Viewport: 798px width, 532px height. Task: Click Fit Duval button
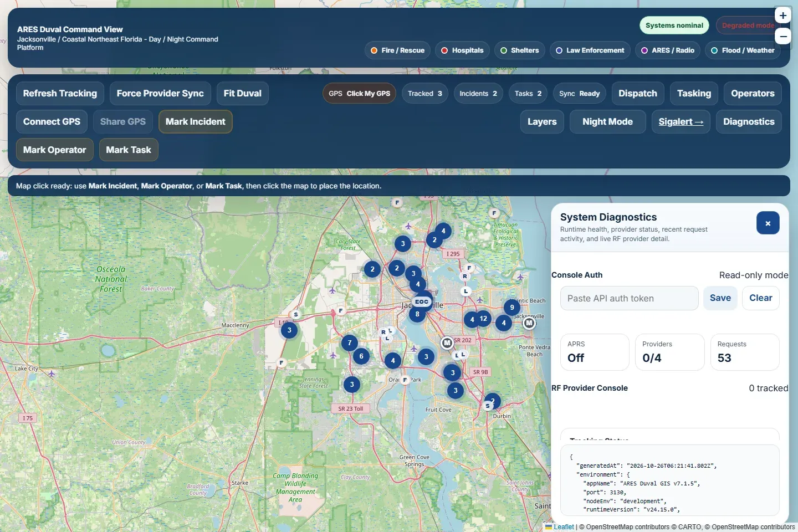coord(243,94)
